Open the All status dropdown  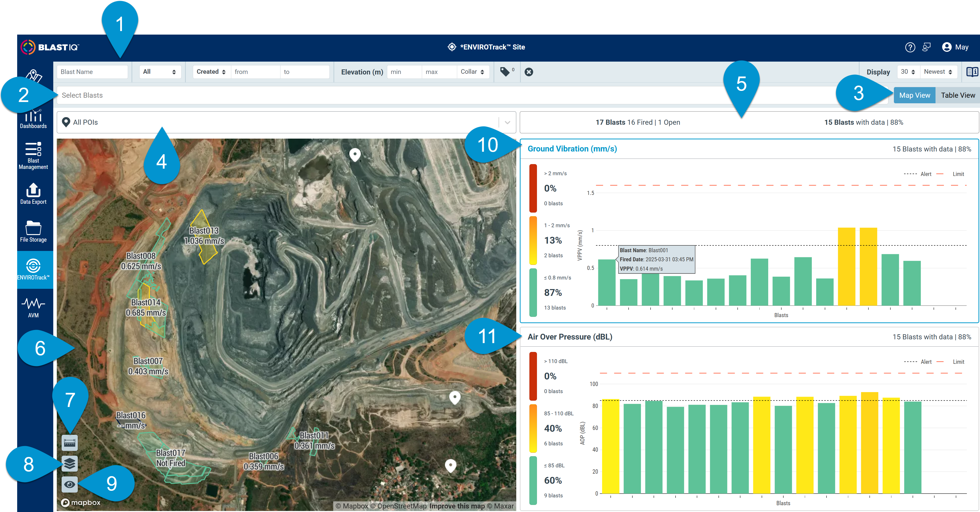(160, 71)
